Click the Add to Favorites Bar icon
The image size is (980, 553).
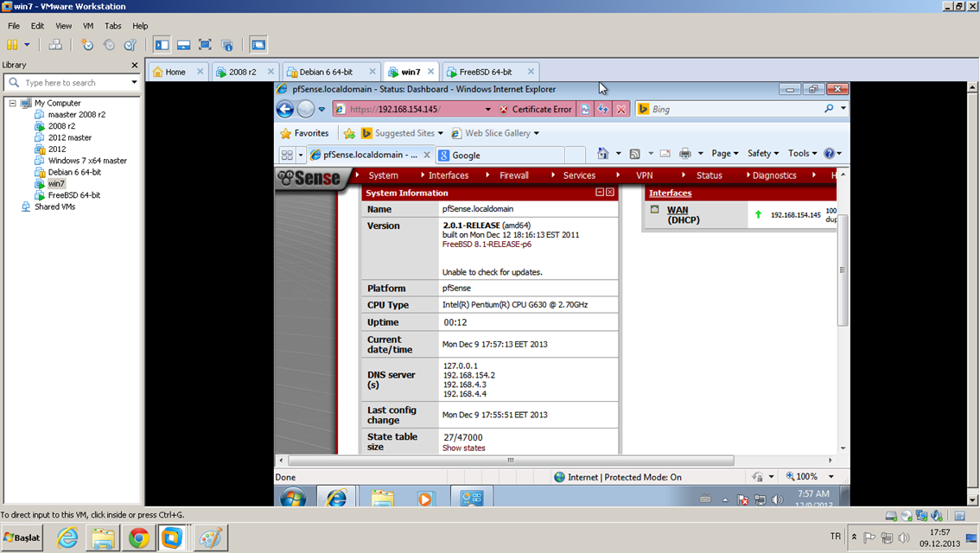point(349,133)
